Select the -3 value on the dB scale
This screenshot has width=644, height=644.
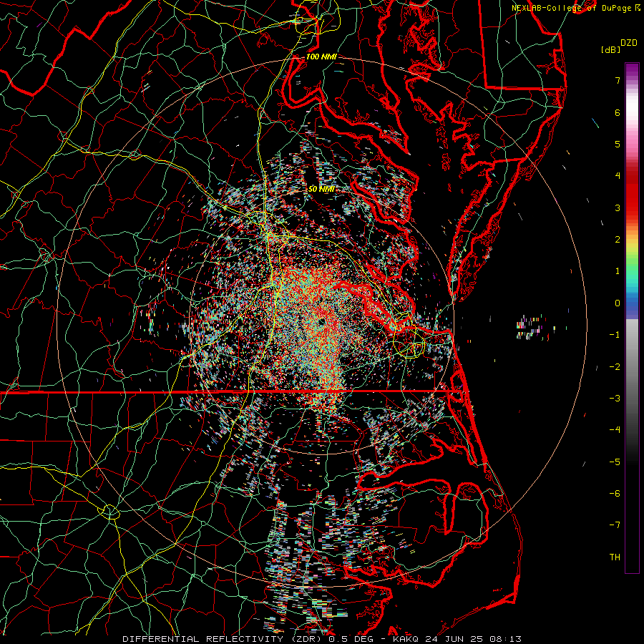click(615, 399)
